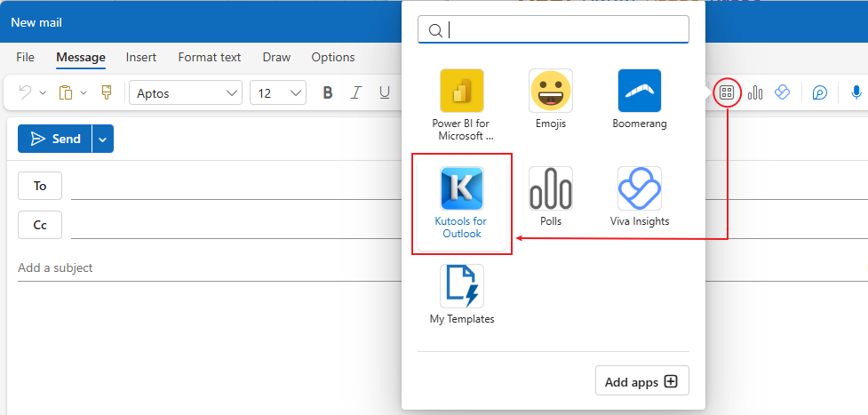Click the Viva Insights icon in toolbar

click(x=782, y=92)
